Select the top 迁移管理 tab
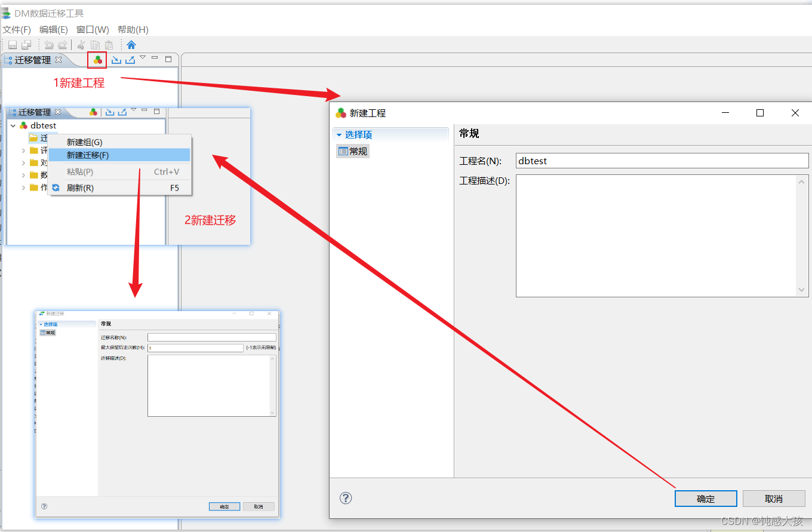 click(x=33, y=60)
